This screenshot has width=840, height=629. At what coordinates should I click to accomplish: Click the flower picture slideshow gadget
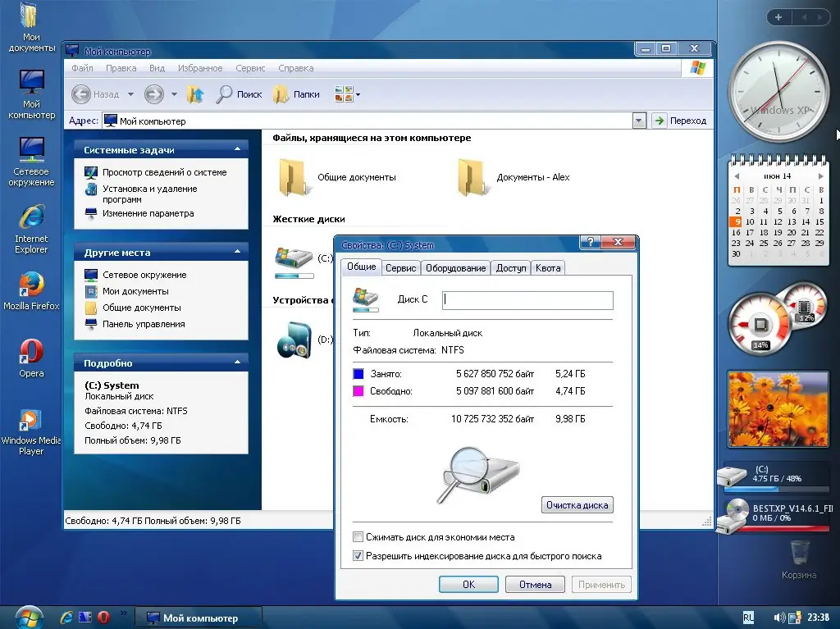pyautogui.click(x=778, y=408)
